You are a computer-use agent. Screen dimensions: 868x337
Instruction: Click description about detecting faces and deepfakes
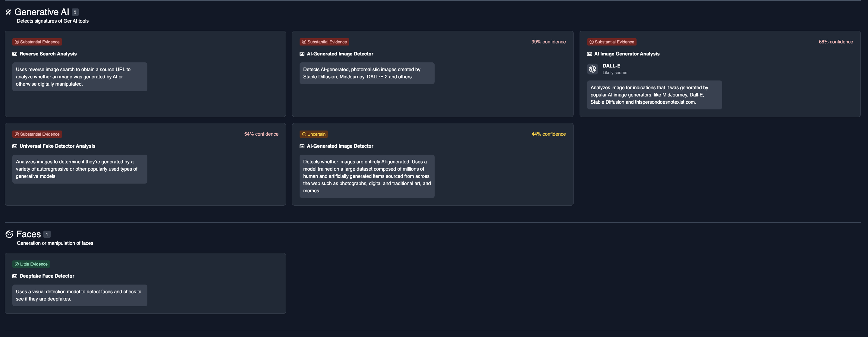tap(80, 295)
